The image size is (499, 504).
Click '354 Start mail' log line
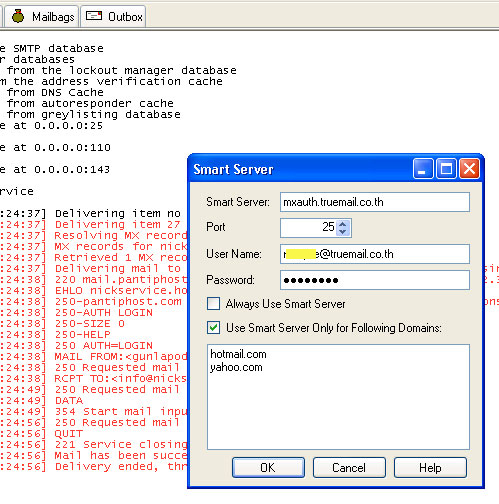click(121, 412)
